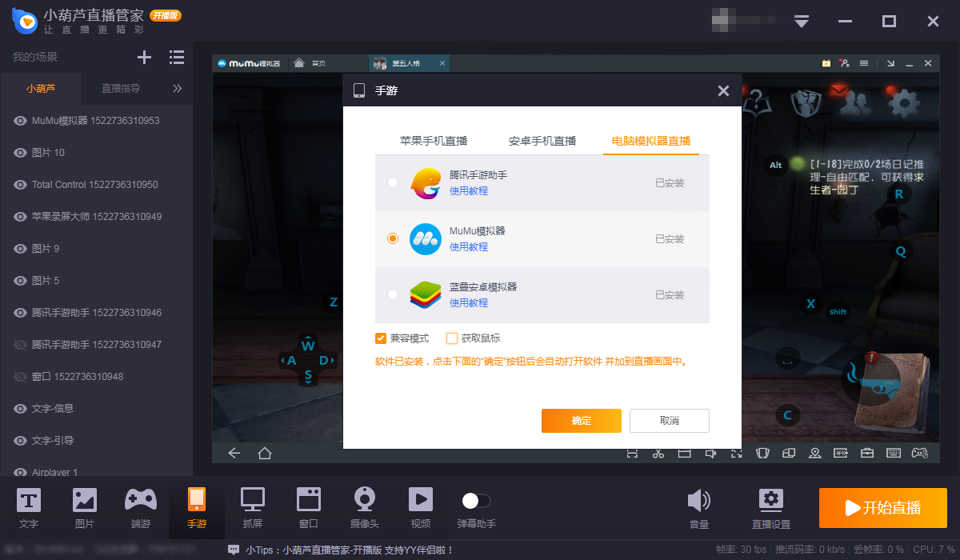Click 确定 confirm button
Viewport: 960px width, 560px height.
(582, 421)
